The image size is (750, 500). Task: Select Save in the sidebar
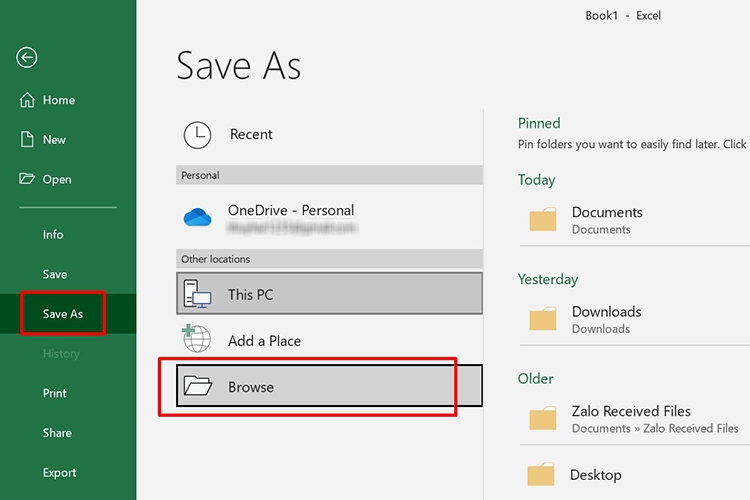click(x=55, y=274)
